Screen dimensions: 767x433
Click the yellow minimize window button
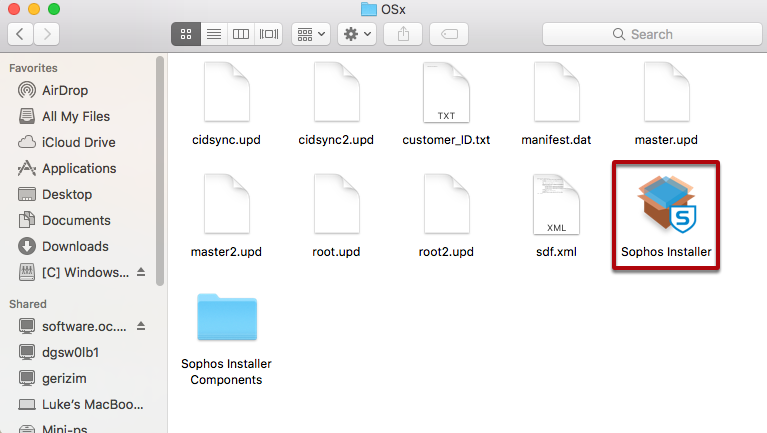[34, 9]
